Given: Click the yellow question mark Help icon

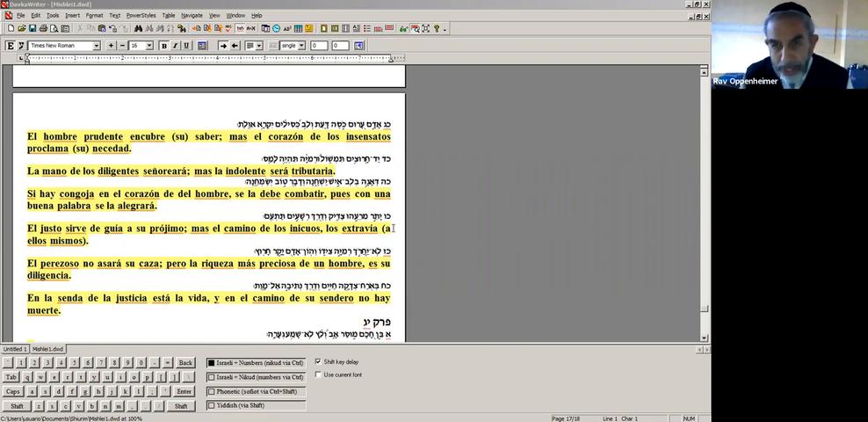Looking at the screenshot, I should (x=437, y=28).
